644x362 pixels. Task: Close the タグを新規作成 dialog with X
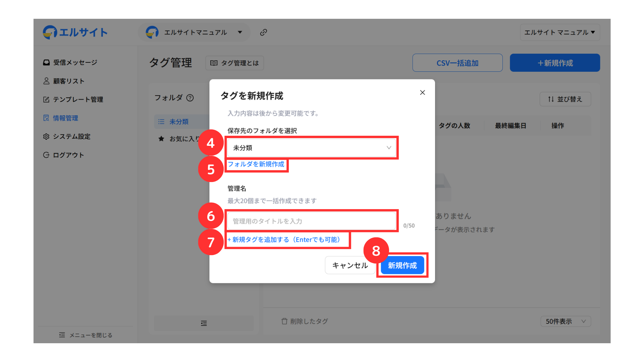coord(422,93)
